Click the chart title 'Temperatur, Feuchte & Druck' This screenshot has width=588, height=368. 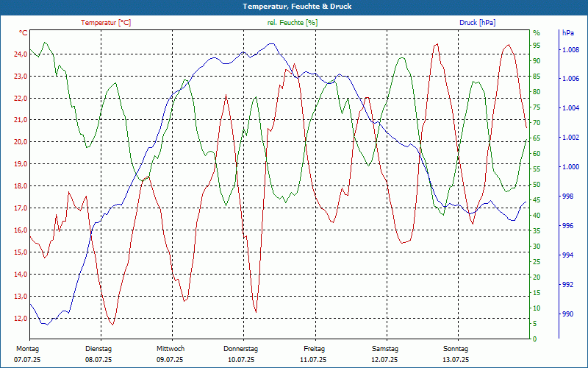pyautogui.click(x=297, y=7)
